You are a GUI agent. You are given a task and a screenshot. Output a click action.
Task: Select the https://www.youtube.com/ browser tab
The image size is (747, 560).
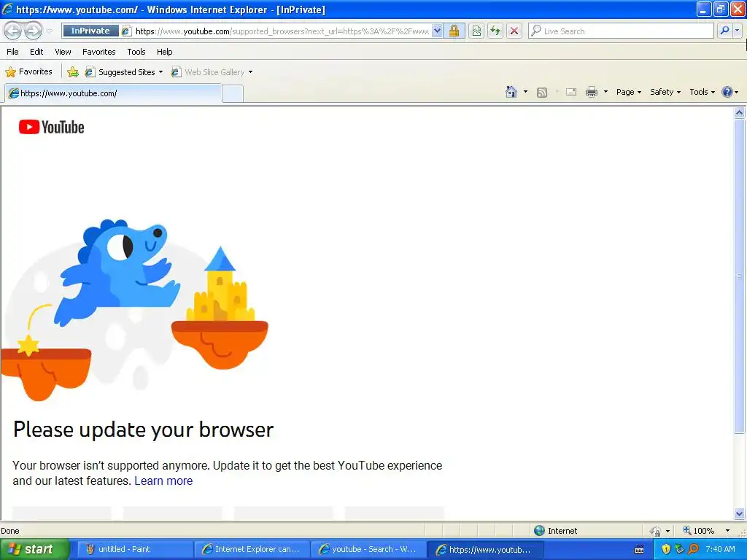tap(113, 93)
